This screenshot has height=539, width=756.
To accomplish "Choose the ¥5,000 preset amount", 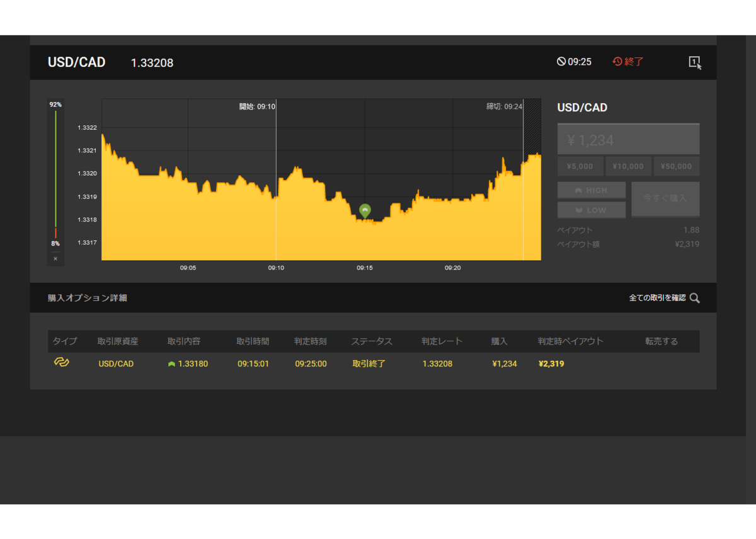I will (580, 166).
